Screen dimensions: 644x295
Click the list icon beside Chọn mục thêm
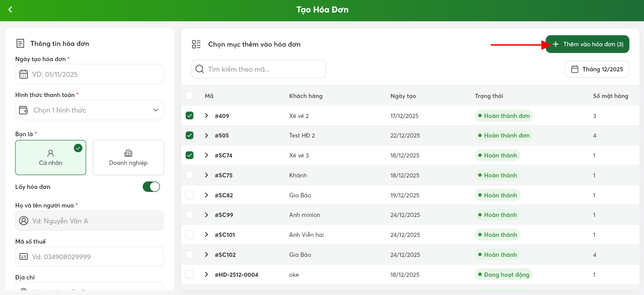(196, 44)
